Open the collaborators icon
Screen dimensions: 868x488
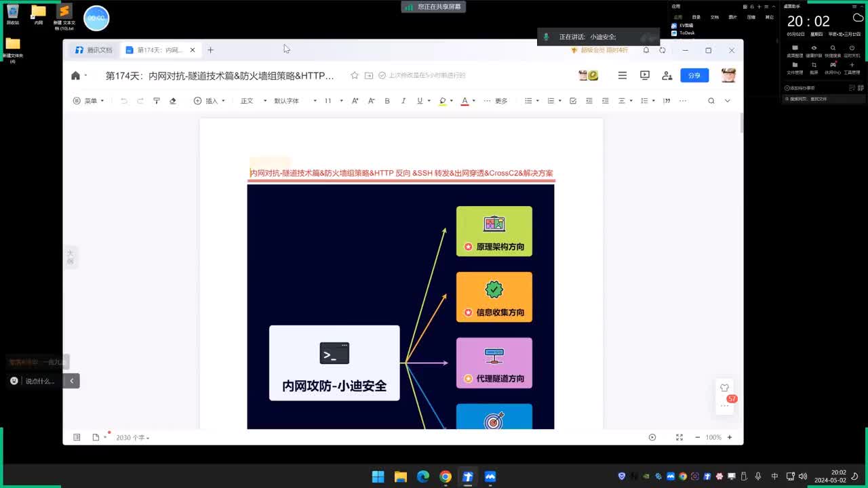pyautogui.click(x=667, y=75)
